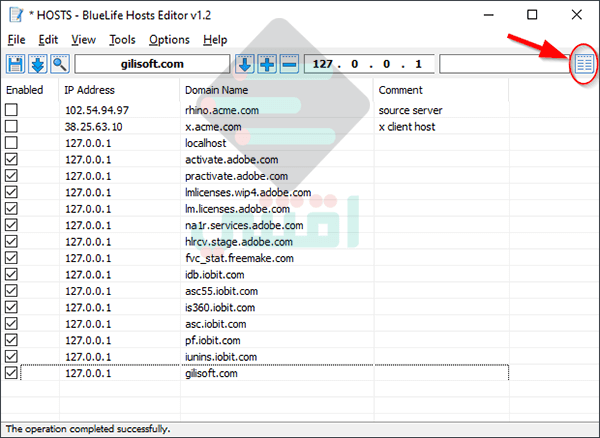Screen dimensions: 600x438
Task: Click the Save floppy disk icon
Action: pyautogui.click(x=16, y=64)
